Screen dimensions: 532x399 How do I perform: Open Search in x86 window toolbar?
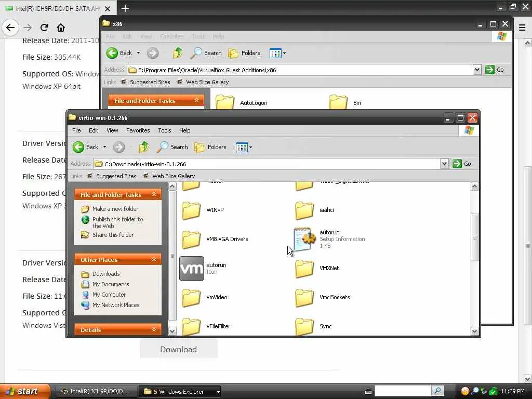click(x=206, y=53)
